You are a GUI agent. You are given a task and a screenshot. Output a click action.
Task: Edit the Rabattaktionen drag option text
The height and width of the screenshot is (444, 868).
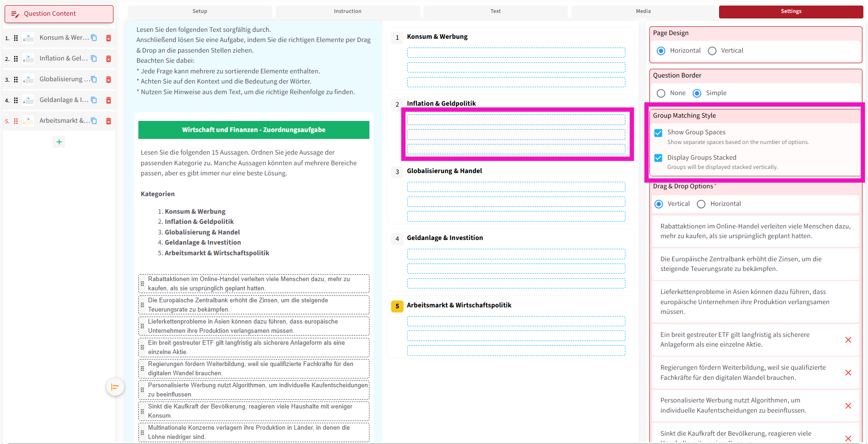755,231
